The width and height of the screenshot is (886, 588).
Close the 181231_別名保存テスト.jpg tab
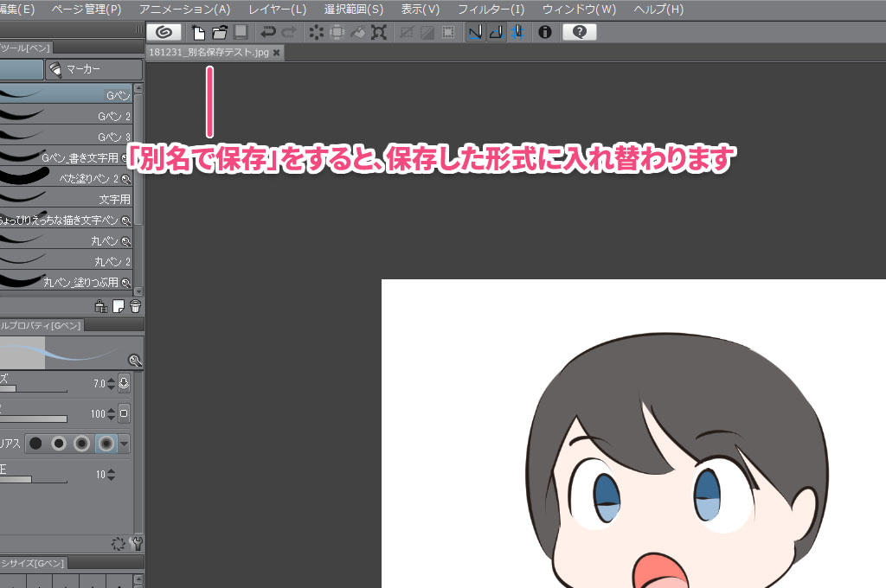[276, 53]
